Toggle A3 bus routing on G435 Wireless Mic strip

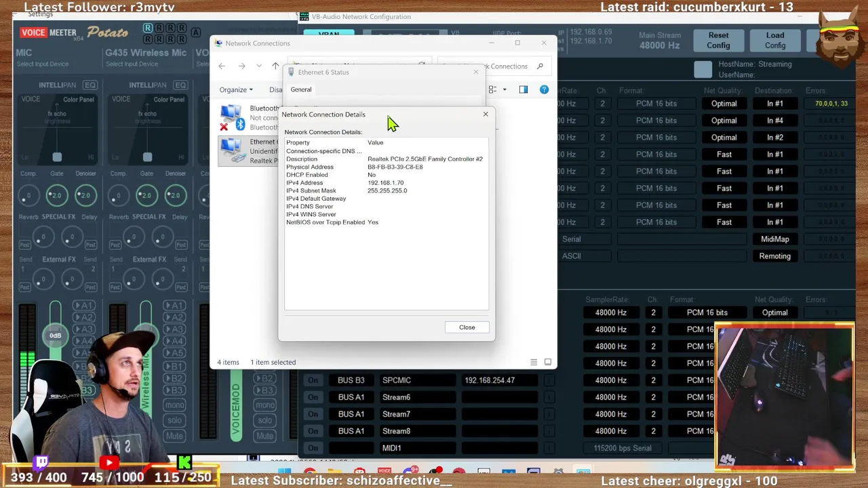click(x=174, y=329)
